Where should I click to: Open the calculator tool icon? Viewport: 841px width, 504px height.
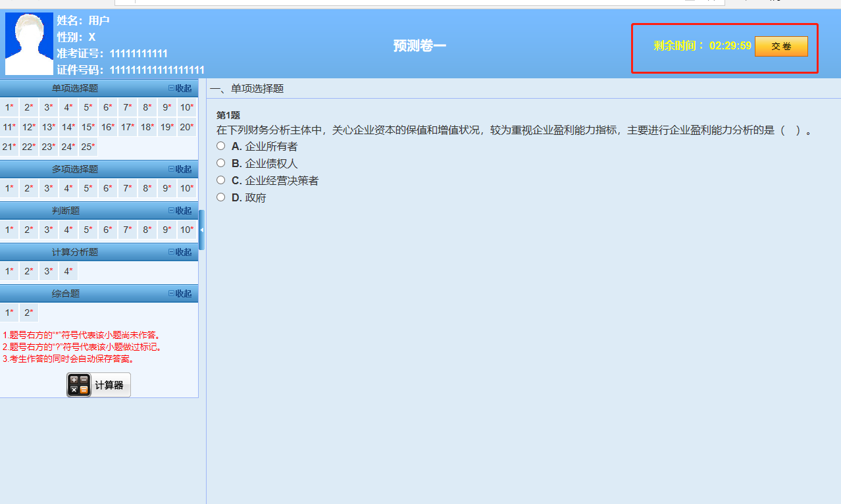tap(79, 385)
